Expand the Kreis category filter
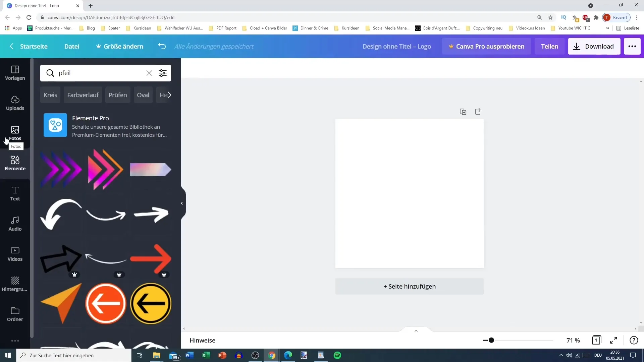This screenshot has height=362, width=644. click(50, 95)
